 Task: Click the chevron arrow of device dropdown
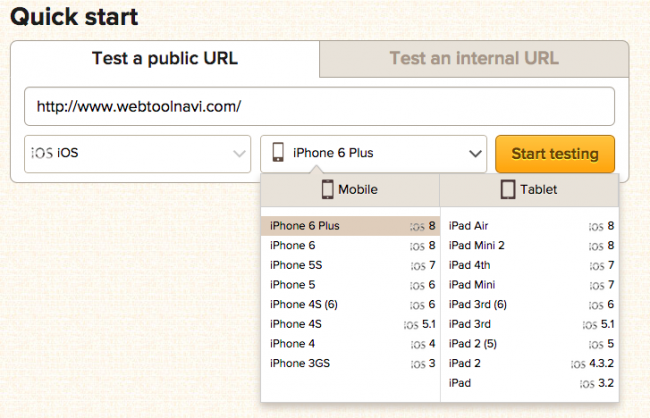pyautogui.click(x=475, y=154)
